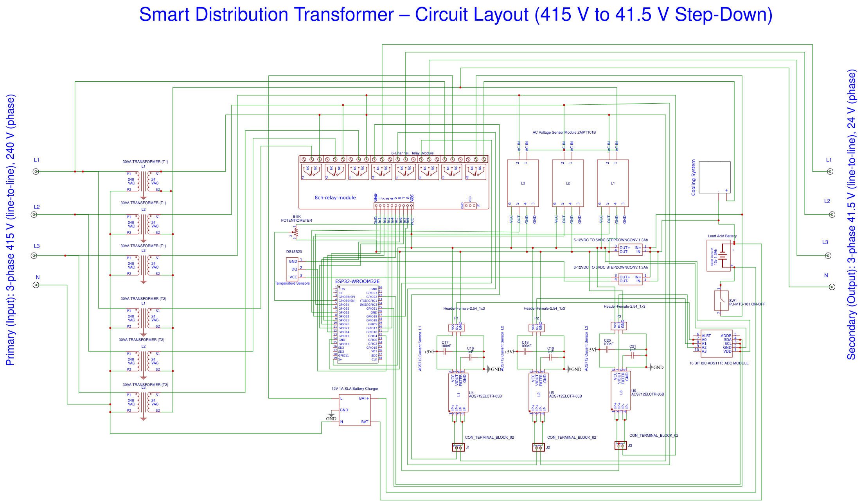The height and width of the screenshot is (504, 861).
Task: Click the secondary-side N output terminal circle
Action: tap(832, 287)
